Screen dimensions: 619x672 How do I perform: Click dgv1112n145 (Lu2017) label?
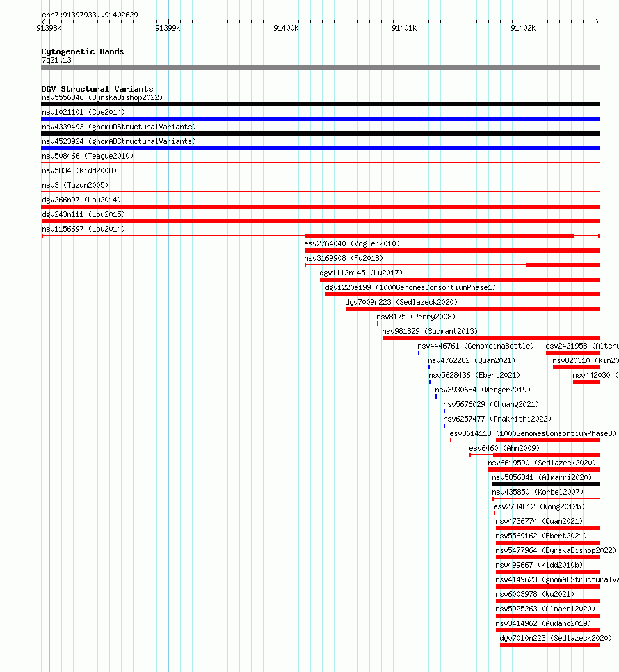[x=361, y=273]
